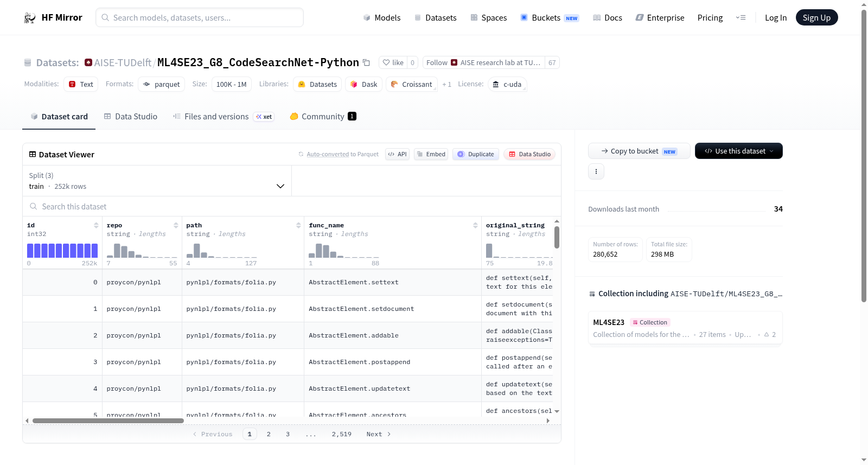Open Buckets in the top navigation

tap(550, 18)
